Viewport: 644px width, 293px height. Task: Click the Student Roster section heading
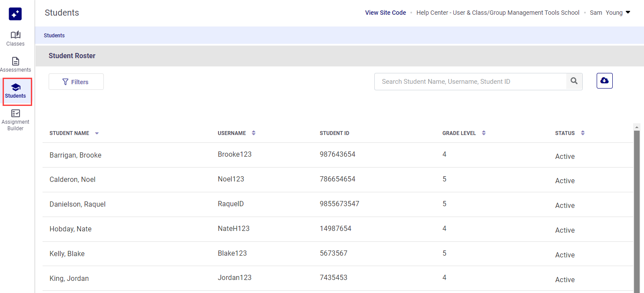click(x=72, y=56)
